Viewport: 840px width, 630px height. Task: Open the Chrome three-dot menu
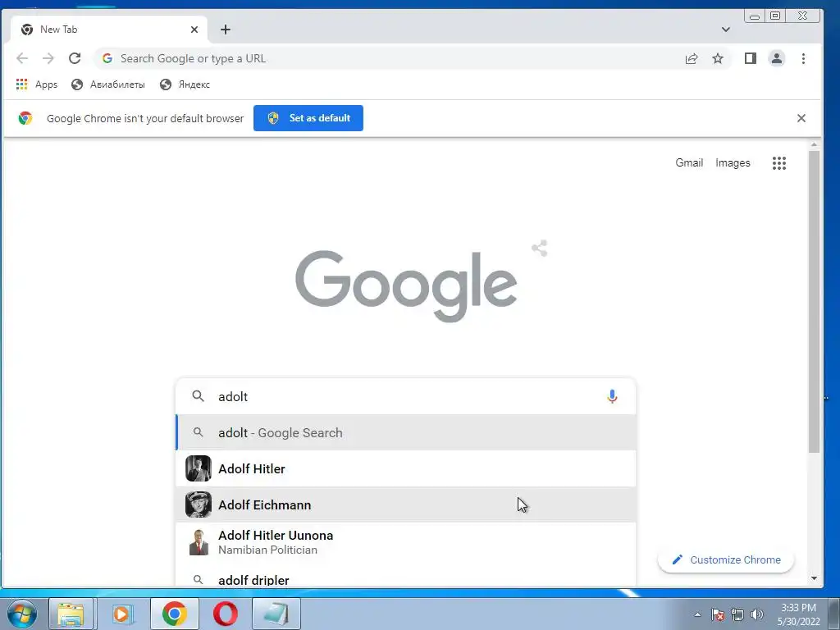pyautogui.click(x=803, y=58)
